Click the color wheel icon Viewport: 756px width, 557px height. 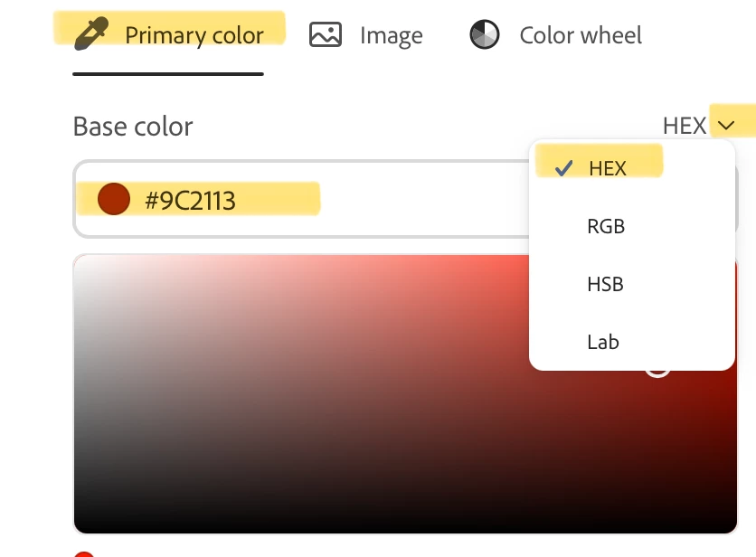(x=485, y=34)
